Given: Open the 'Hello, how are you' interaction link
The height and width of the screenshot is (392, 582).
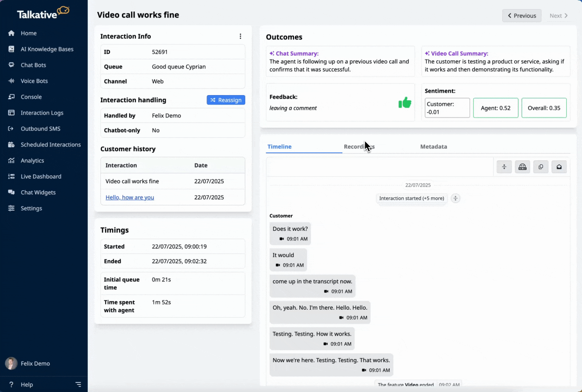Looking at the screenshot, I should coord(130,197).
